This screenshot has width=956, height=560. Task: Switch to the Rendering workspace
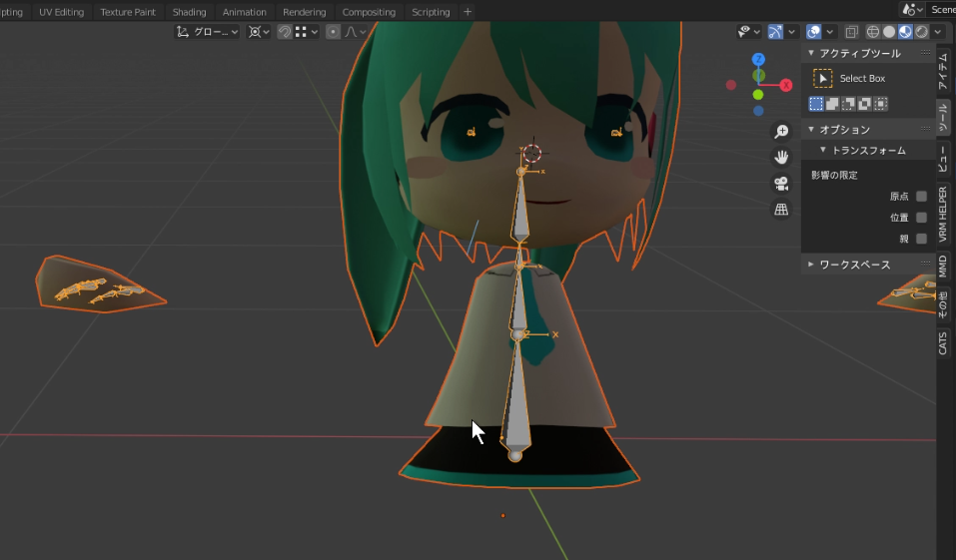click(x=305, y=12)
